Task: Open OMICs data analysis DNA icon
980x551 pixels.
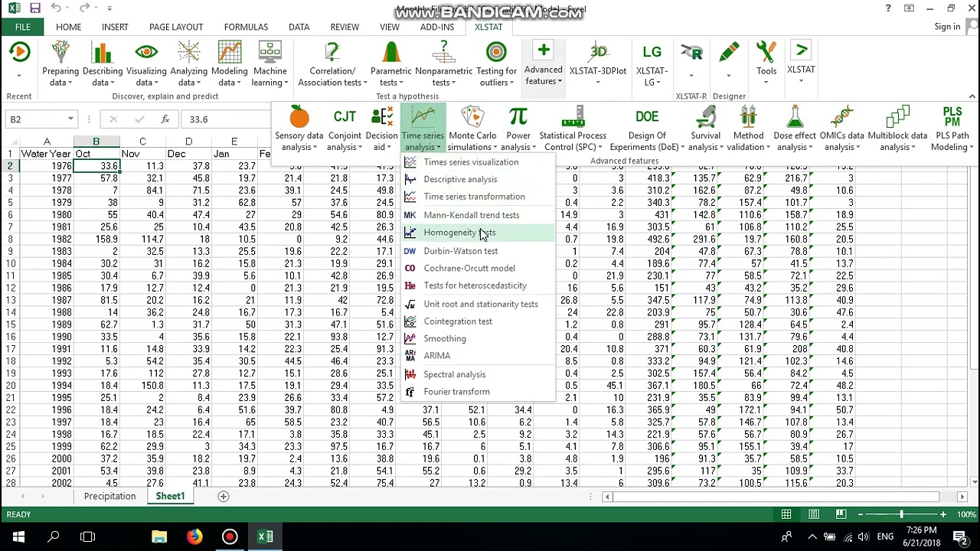Action: pos(841,117)
